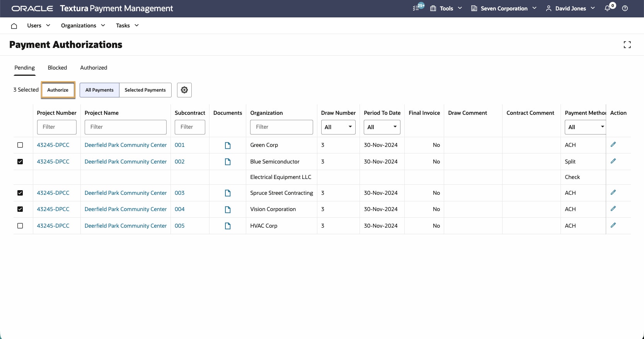
Task: Open subcontract 005 link
Action: coord(180,226)
